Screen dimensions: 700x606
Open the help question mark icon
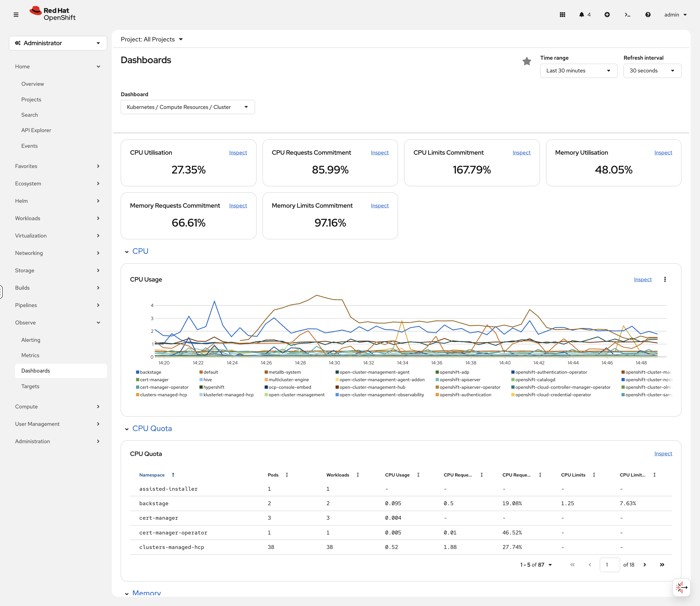[x=648, y=14]
